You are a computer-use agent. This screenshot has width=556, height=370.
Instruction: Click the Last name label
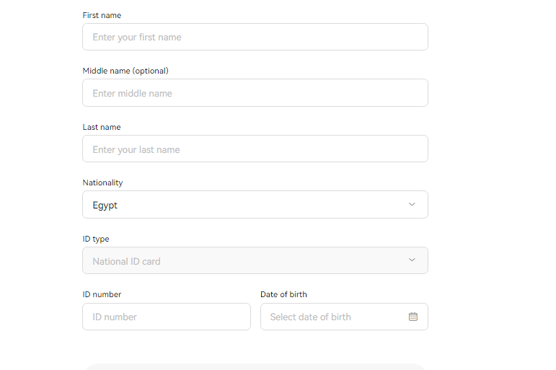(102, 127)
